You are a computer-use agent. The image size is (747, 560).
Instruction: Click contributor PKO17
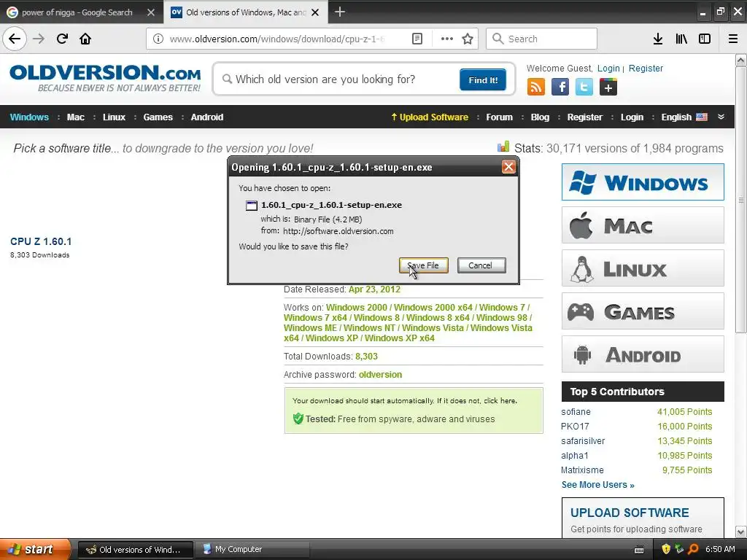575,426
